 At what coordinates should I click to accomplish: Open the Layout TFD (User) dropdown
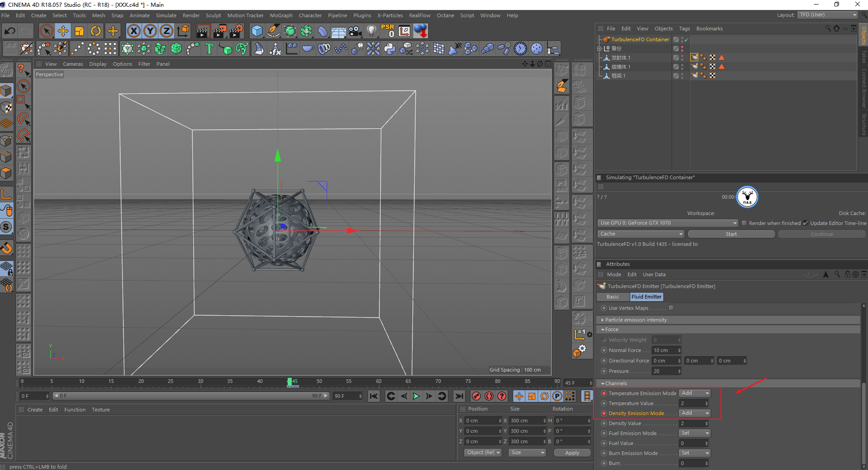pos(828,15)
